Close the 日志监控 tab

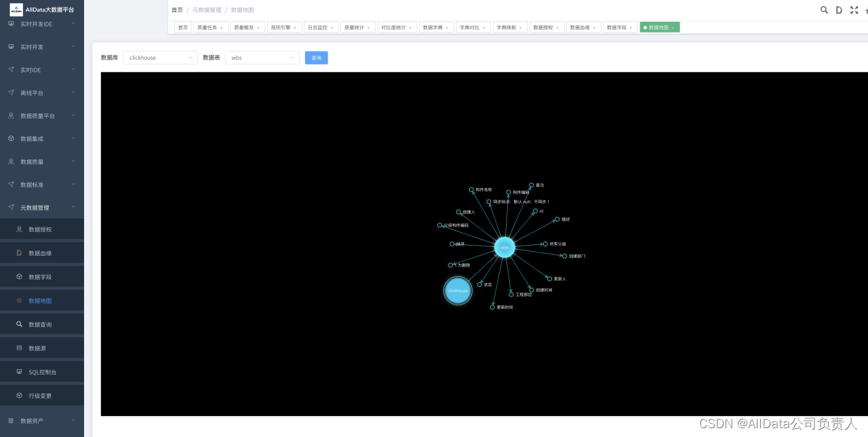click(332, 28)
